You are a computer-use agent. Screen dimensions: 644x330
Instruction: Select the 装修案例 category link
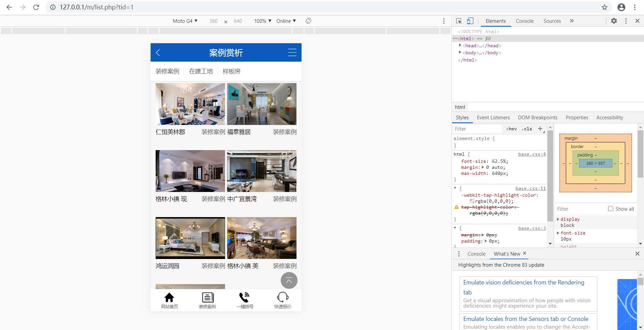pos(167,71)
